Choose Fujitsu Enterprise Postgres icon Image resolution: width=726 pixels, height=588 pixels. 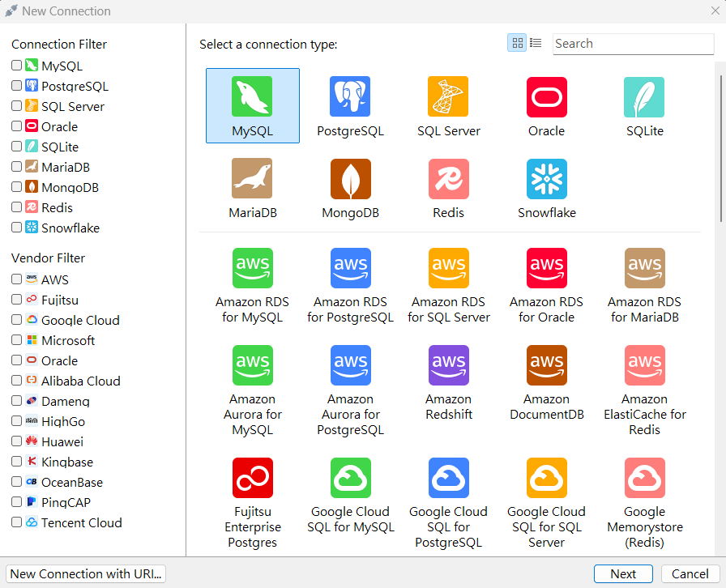click(x=253, y=478)
